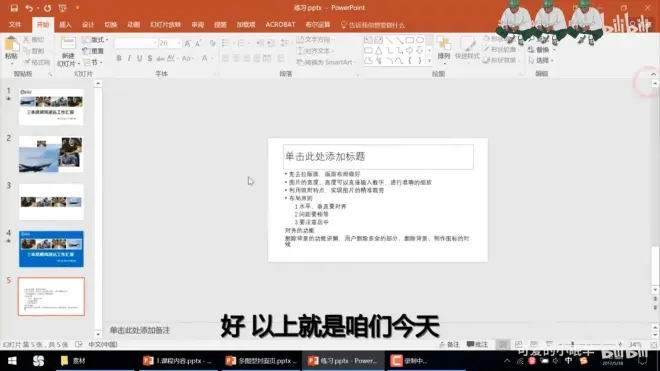Image resolution: width=660 pixels, height=371 pixels.
Task: Toggle Center paragraph alignment
Action: point(236,59)
